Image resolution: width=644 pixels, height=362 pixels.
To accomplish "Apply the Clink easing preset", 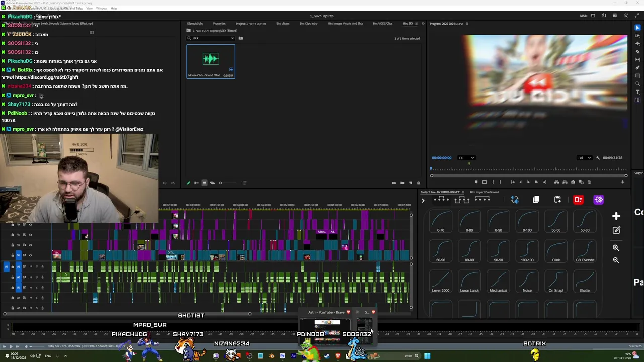I will 556,251.
